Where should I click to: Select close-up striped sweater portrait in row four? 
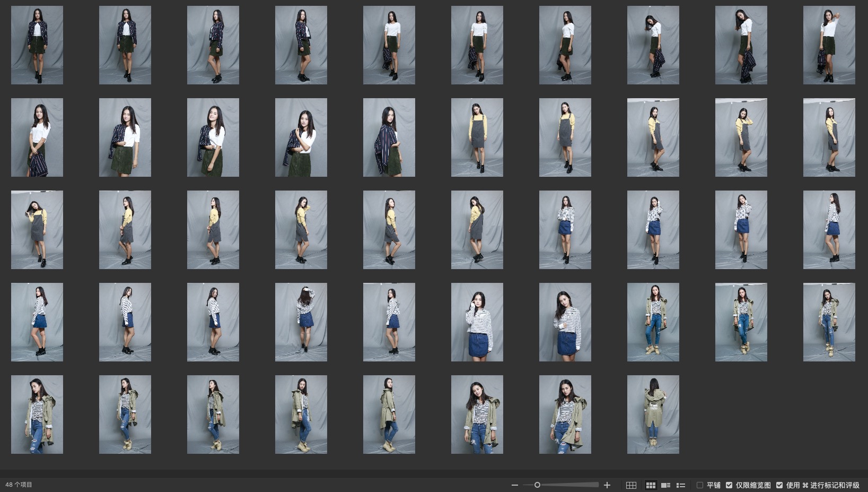tap(477, 322)
